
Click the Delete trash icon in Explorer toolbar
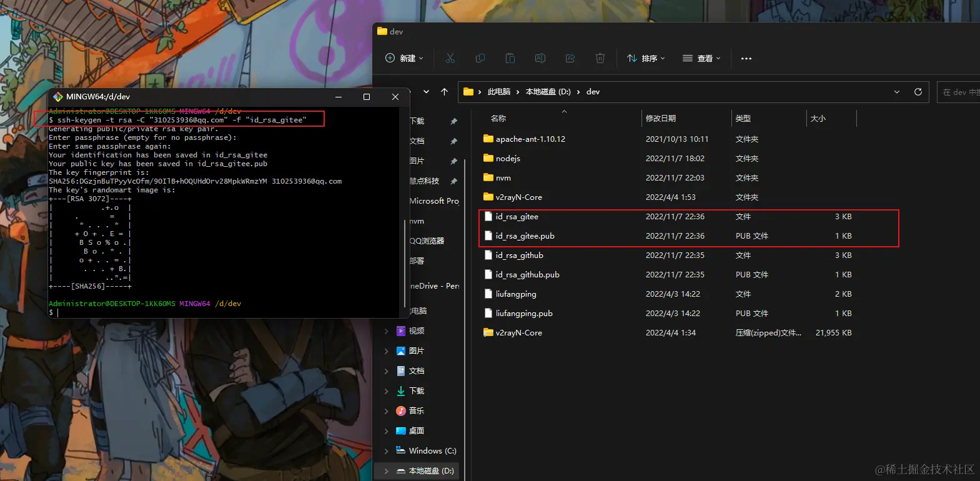600,58
